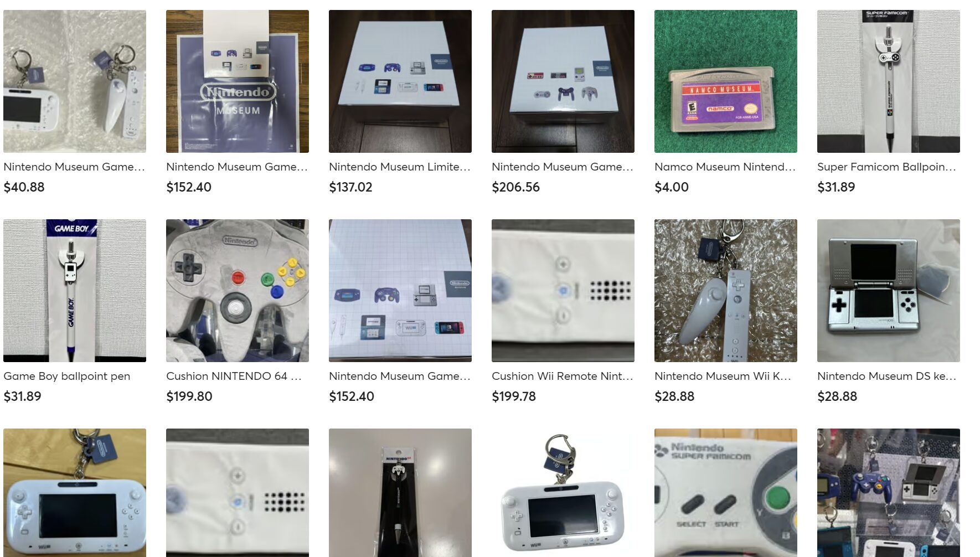Viewport: 980px width, 557px height.
Task: Open the 'Super Famicom Ballpoin…' title
Action: [x=886, y=167]
